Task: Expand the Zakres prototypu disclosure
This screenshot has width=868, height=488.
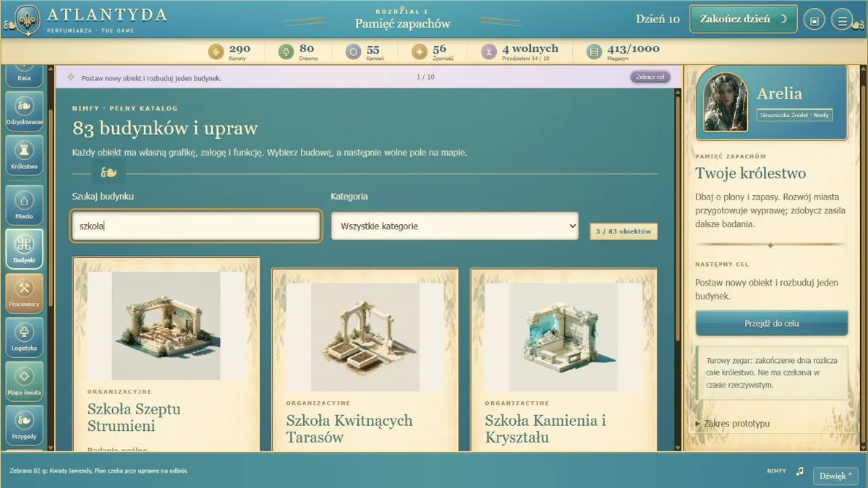Action: point(732,424)
